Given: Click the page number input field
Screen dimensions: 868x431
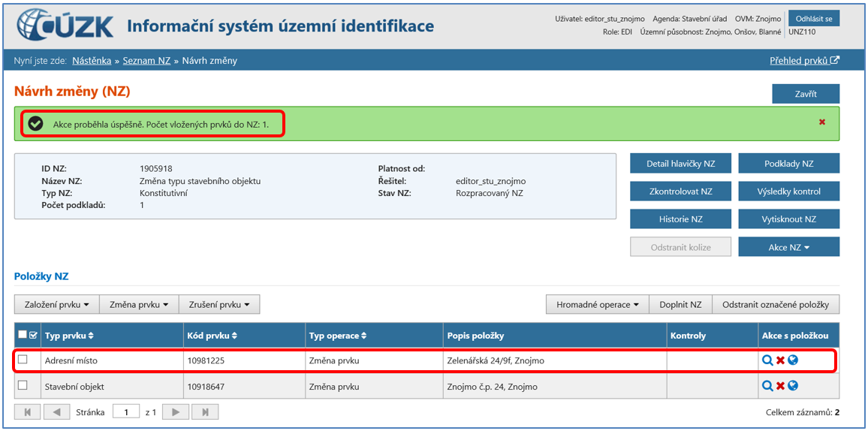Looking at the screenshot, I should pos(127,411).
